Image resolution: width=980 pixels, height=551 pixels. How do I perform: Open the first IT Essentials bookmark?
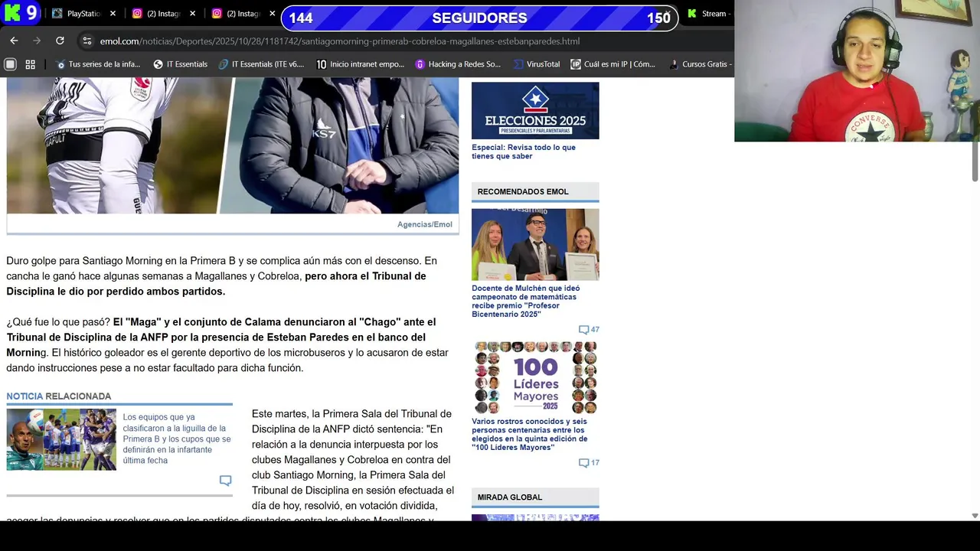coord(181,64)
